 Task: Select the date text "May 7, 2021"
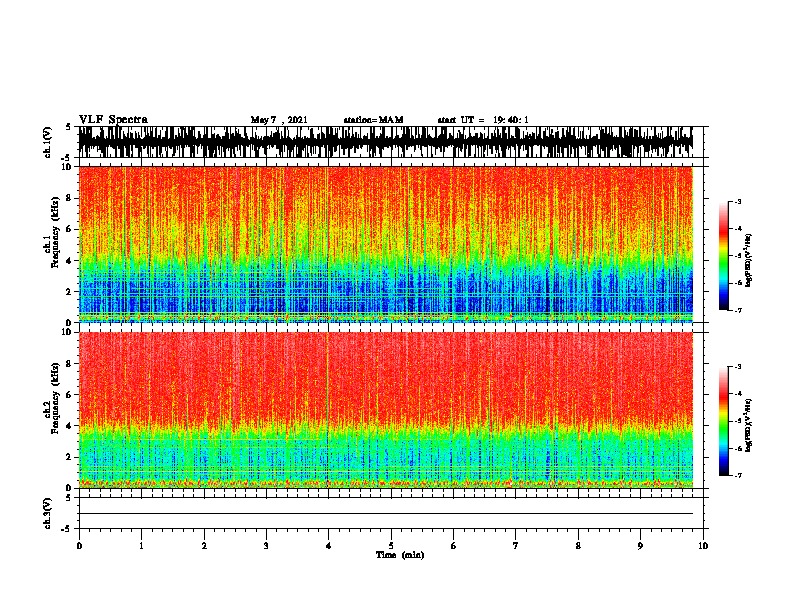point(279,120)
